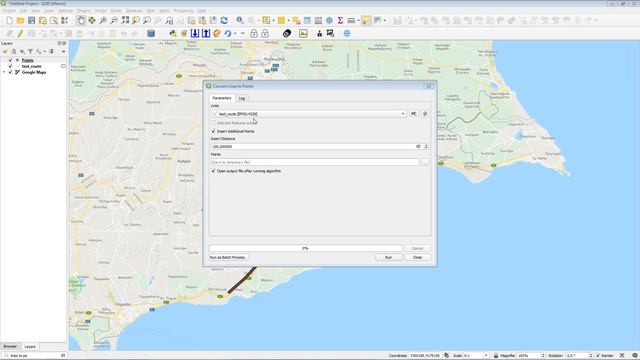
Task: Switch to the Parameters tab
Action: pos(222,98)
